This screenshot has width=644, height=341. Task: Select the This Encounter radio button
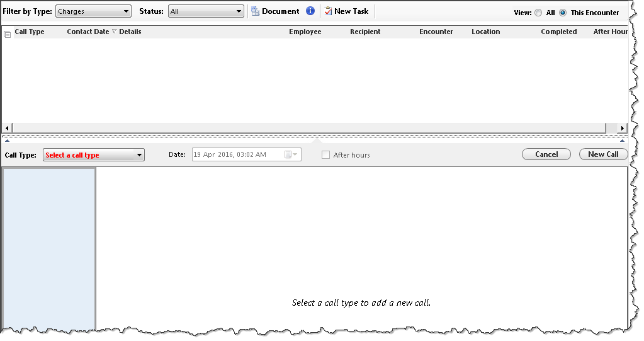click(563, 13)
